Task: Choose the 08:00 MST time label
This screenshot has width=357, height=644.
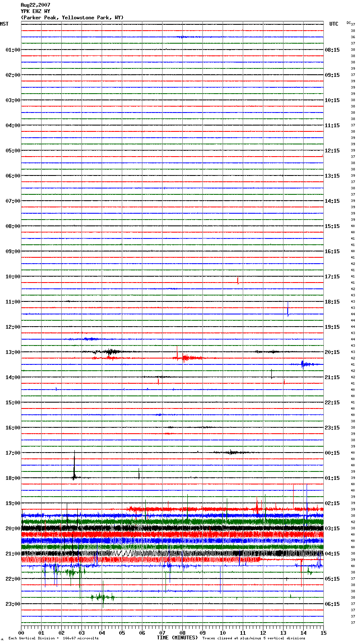Action: tap(13, 226)
